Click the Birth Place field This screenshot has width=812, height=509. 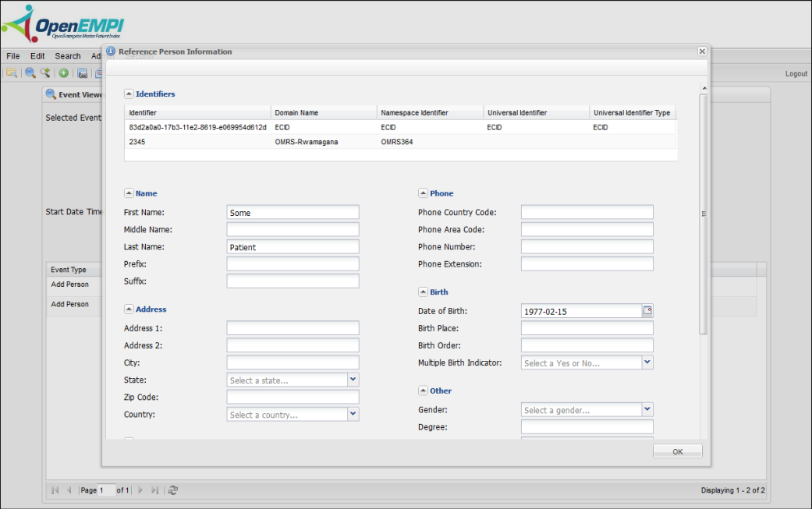point(587,328)
